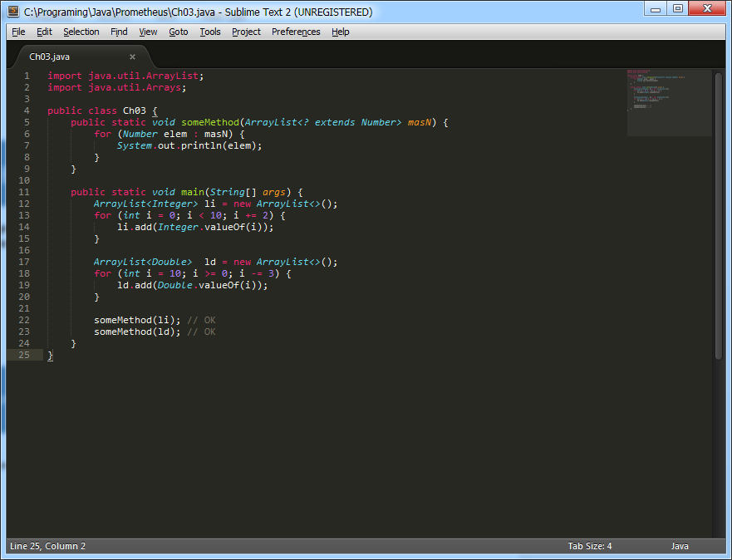Open the Project menu
Screen dimensions: 732x560
click(246, 32)
